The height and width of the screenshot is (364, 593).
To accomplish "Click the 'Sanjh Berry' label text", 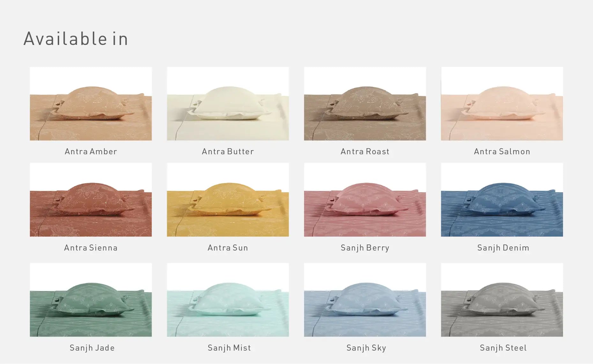I will coord(365,248).
